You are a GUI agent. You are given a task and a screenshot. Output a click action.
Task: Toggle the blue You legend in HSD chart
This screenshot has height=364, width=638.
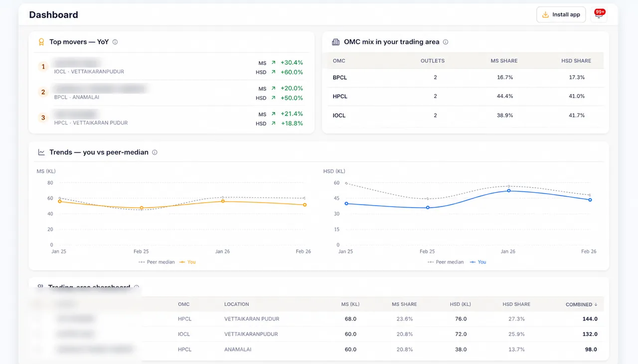coord(478,262)
